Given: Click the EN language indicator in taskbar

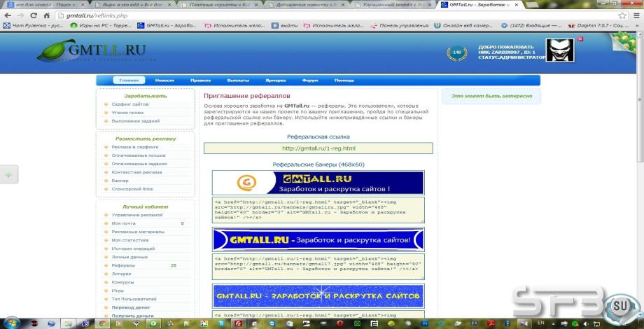Looking at the screenshot, I should [541, 323].
